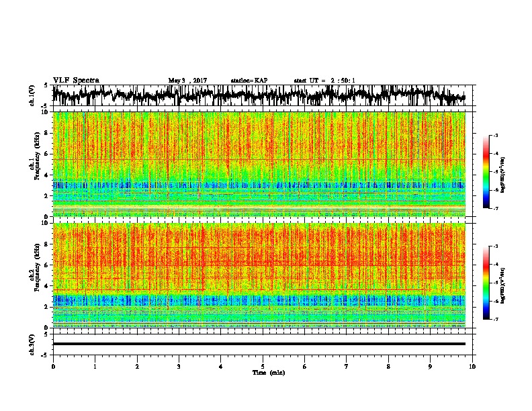Click the 'VLF Spectra' plot title
The width and height of the screenshot is (532, 411).
point(76,81)
